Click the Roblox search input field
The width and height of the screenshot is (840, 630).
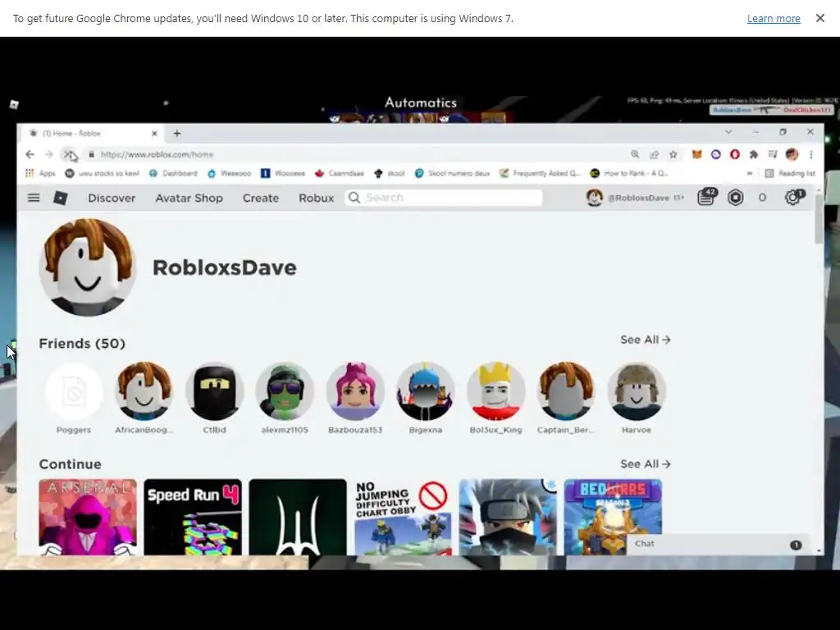(x=444, y=198)
